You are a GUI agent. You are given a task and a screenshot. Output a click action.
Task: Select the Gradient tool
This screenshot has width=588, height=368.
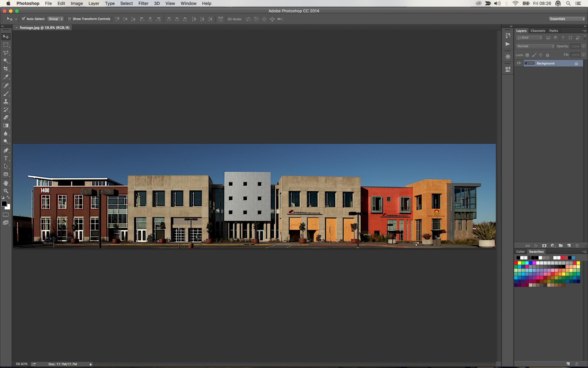(x=6, y=125)
